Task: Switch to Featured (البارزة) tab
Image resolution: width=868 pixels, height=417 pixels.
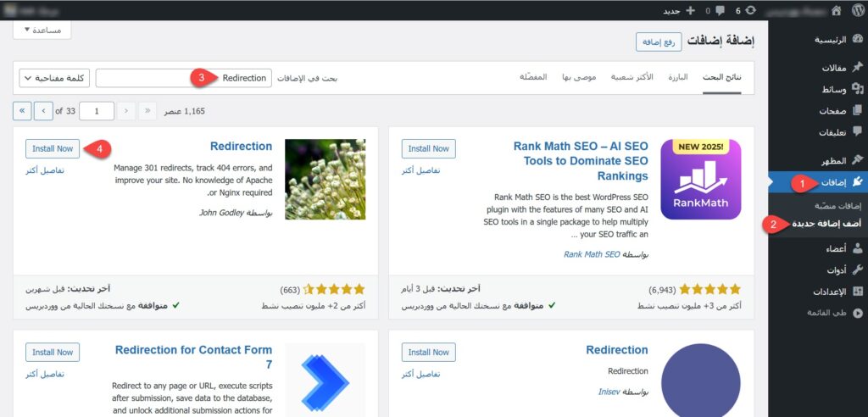Action: click(x=677, y=77)
